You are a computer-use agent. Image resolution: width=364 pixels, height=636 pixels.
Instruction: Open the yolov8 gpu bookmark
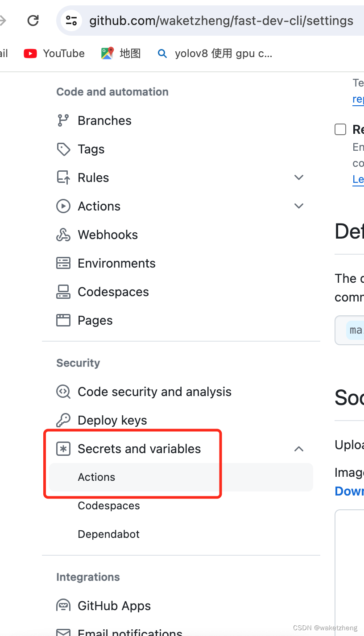pyautogui.click(x=215, y=54)
